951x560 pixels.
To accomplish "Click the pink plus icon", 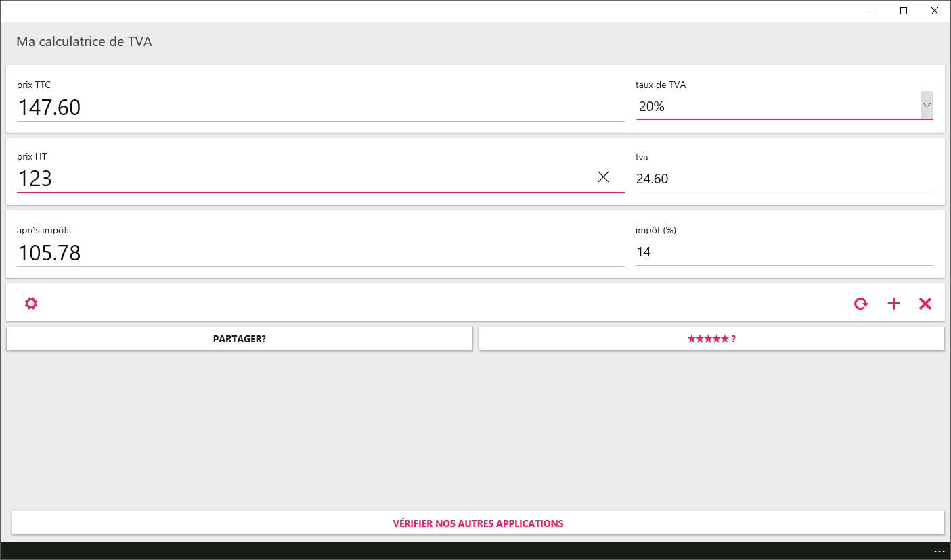I will [893, 304].
